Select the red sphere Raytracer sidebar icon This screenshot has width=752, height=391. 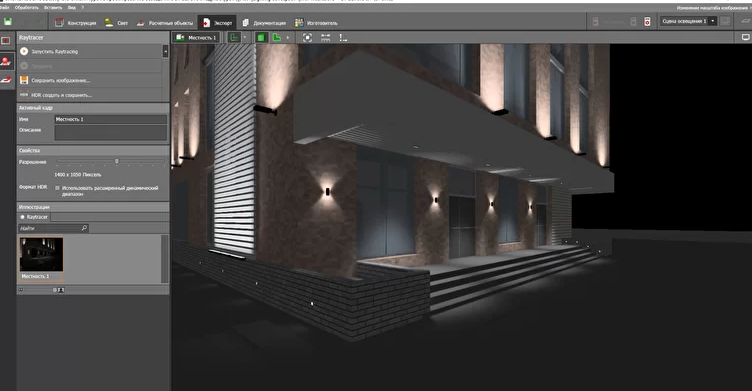[6, 61]
